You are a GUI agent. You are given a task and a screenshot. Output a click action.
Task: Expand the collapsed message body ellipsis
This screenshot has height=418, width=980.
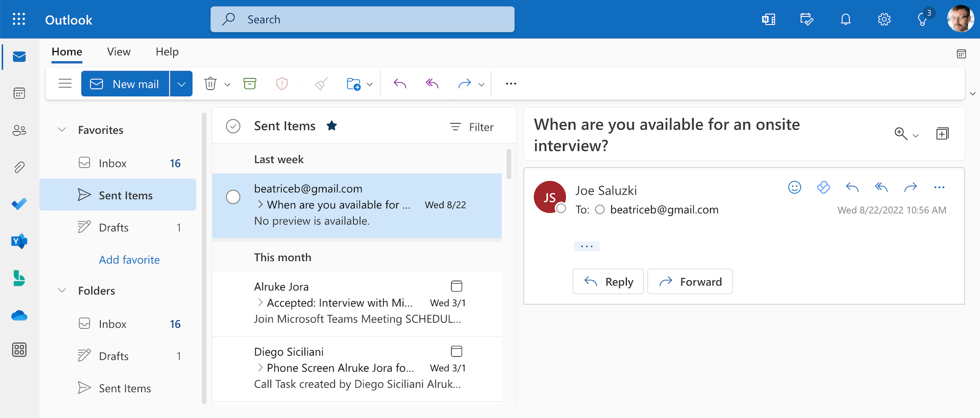tap(587, 247)
